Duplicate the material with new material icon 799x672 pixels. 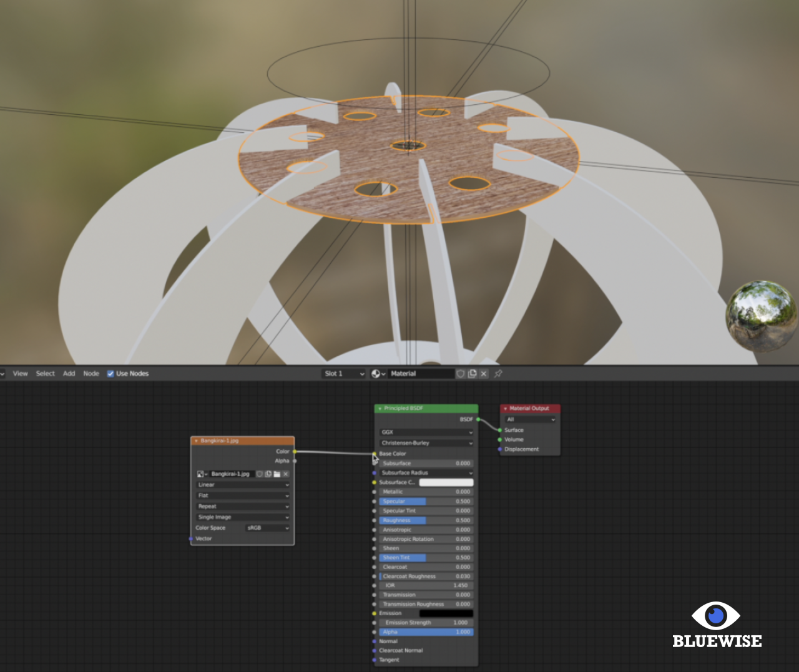[x=473, y=374]
